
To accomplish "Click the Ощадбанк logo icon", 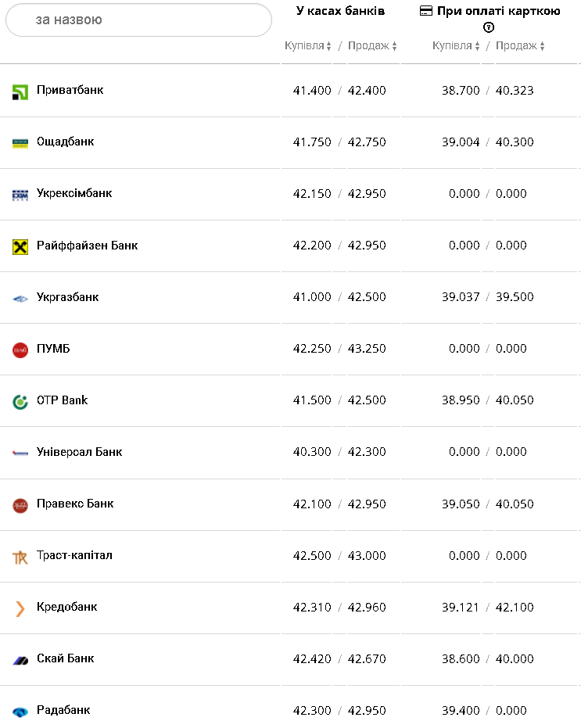I will tap(20, 143).
